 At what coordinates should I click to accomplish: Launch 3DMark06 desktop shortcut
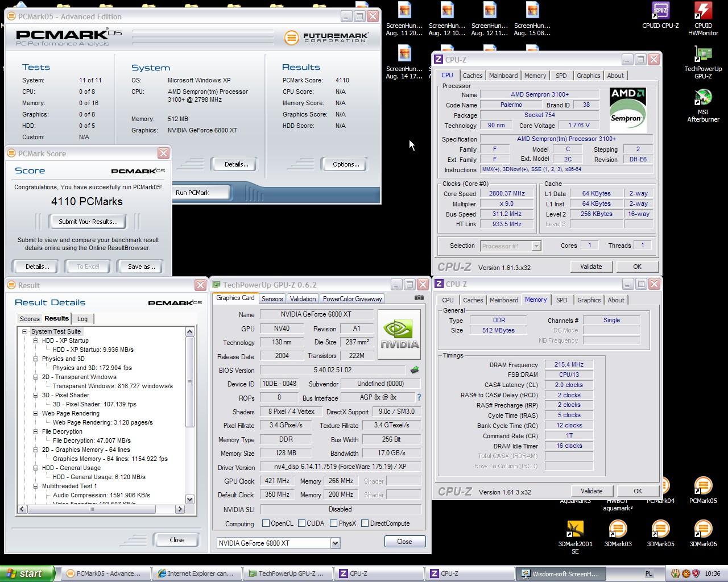coord(703,534)
